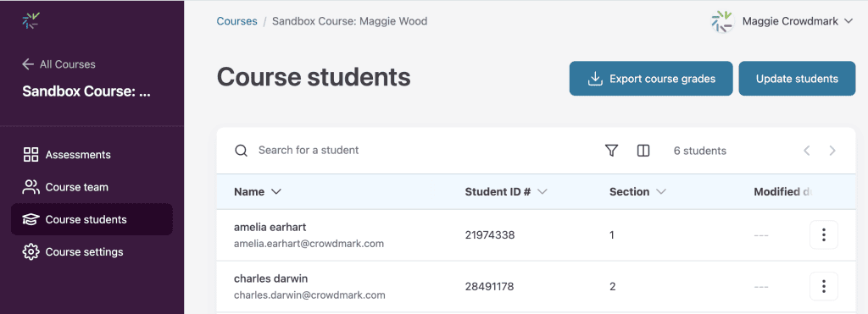Select Course students in the sidebar
The height and width of the screenshot is (314, 868).
pos(92,219)
